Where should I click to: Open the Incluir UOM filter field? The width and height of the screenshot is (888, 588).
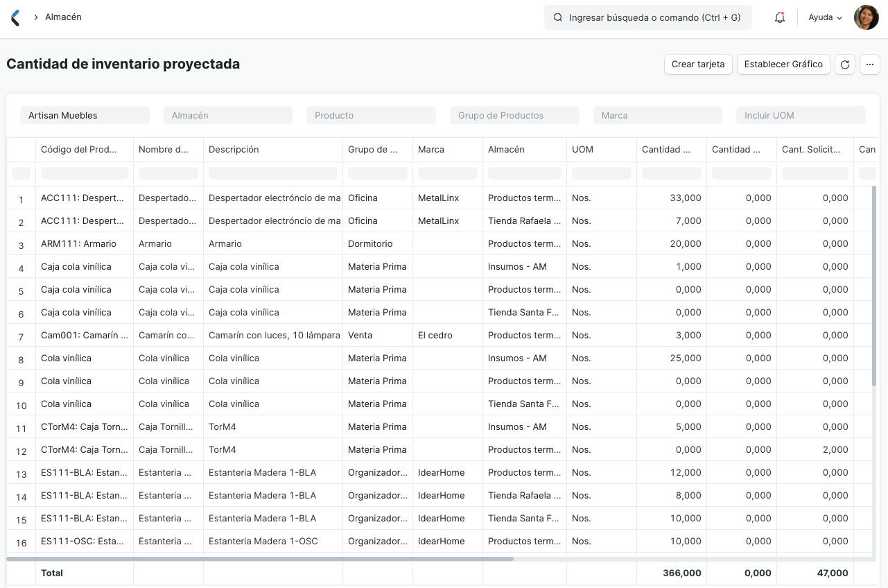click(801, 115)
